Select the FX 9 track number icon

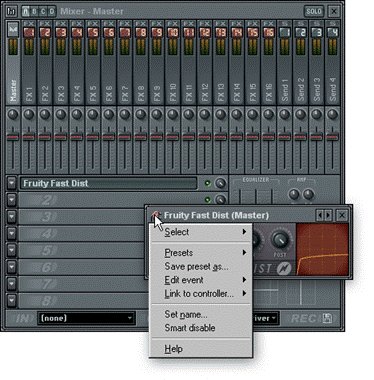pyautogui.click(x=157, y=32)
